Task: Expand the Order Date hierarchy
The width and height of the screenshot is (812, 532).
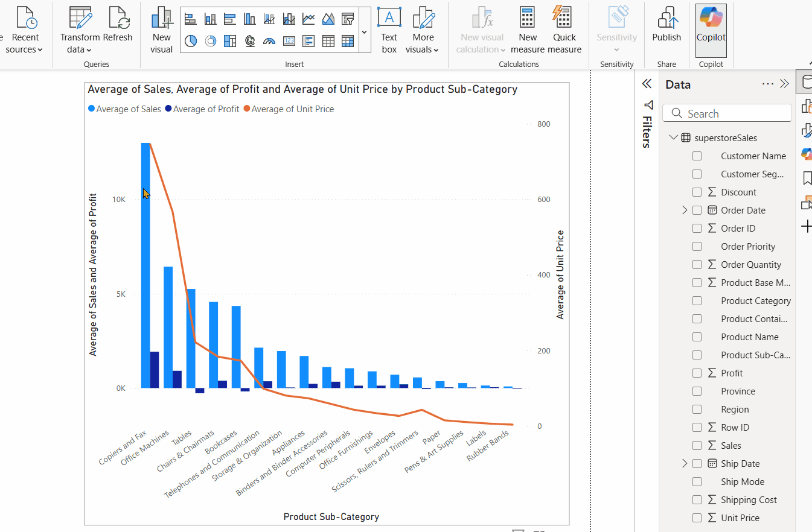Action: 684,210
